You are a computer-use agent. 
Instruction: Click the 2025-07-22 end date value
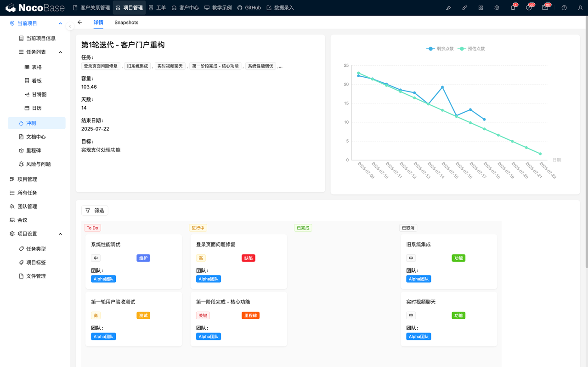[x=95, y=129]
